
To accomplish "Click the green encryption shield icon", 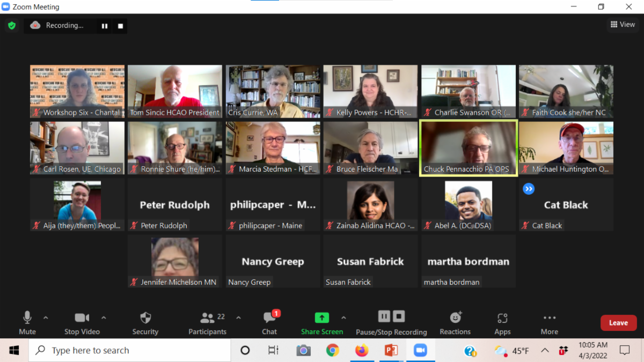I will click(x=11, y=25).
